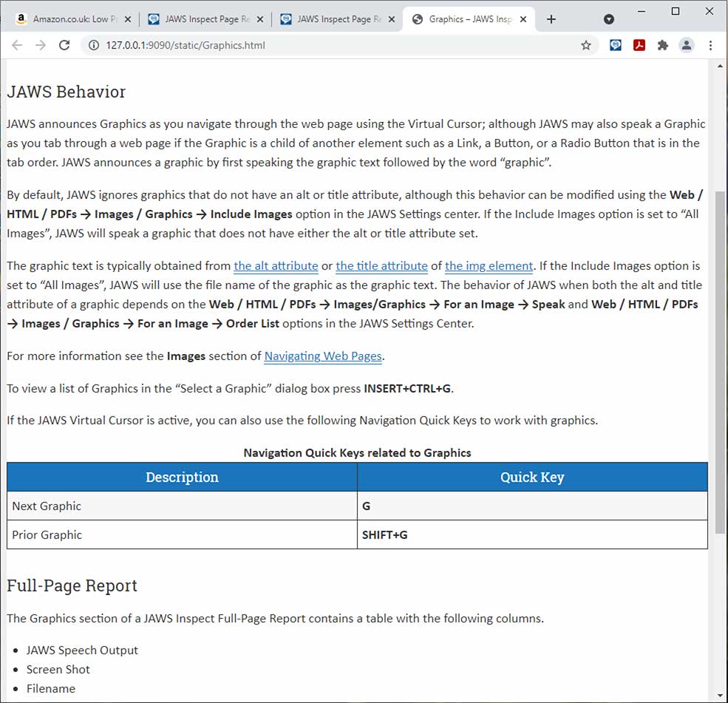Open Chrome's three-dot menu
728x703 pixels.
tap(710, 45)
